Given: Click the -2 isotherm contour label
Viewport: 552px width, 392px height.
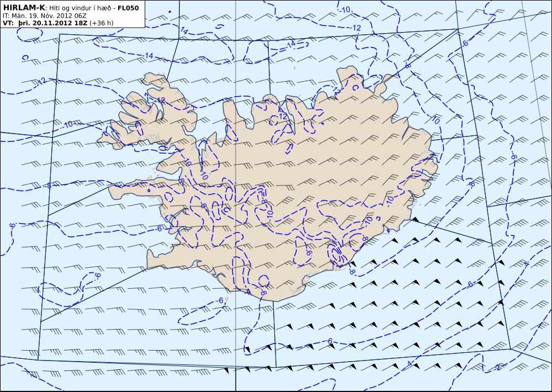Looking at the screenshot, I should [497, 367].
